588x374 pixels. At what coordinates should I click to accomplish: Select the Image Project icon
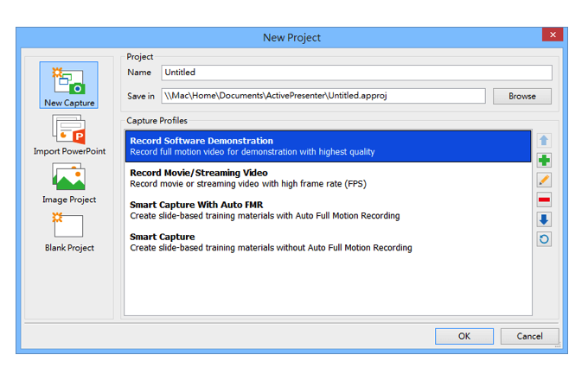tap(69, 183)
